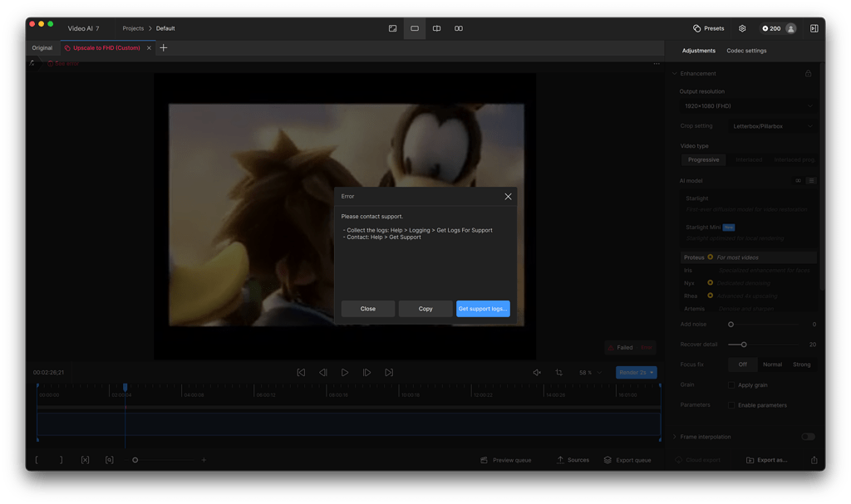Adjust the Add noise slider handle

tap(730, 325)
